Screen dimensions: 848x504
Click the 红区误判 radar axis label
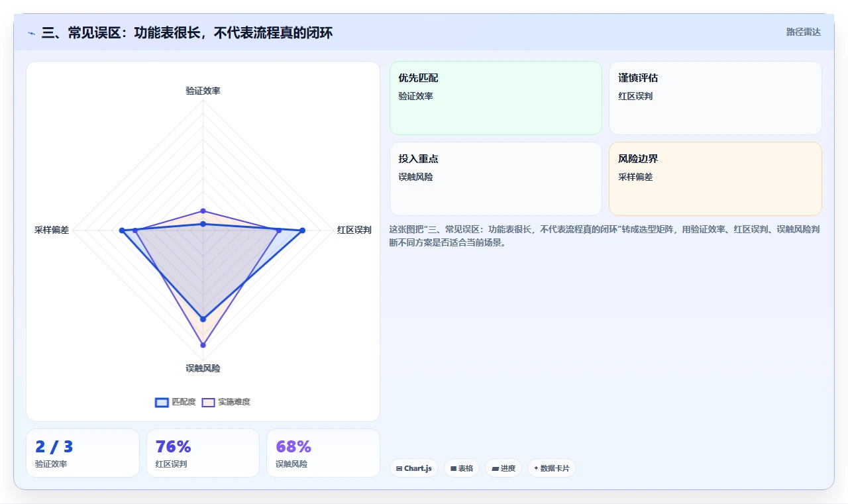[354, 230]
